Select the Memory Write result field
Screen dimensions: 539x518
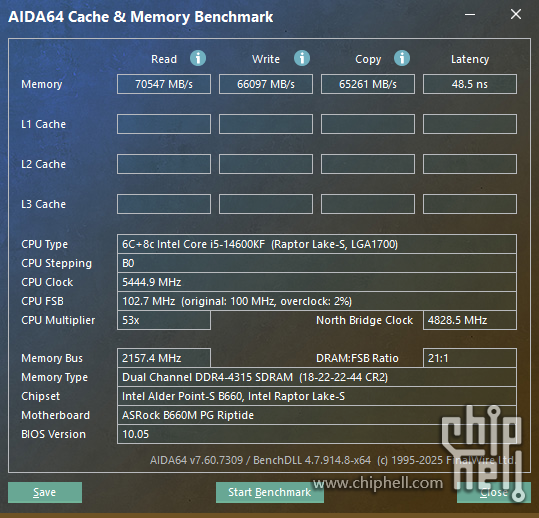(266, 84)
